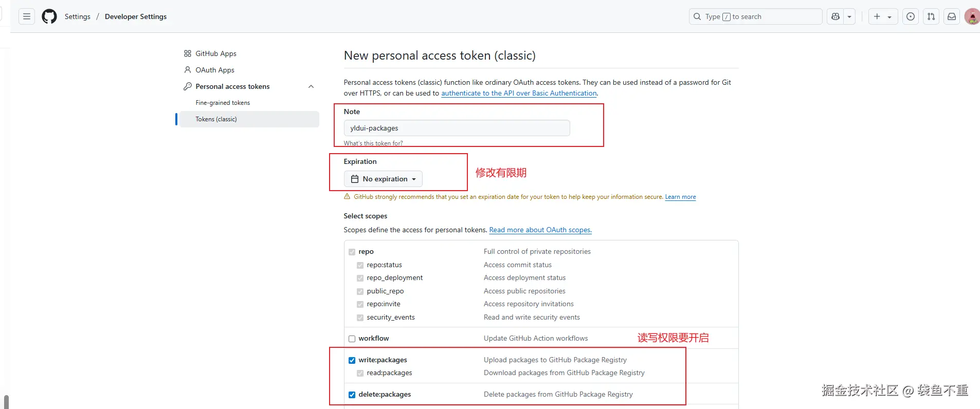The width and height of the screenshot is (980, 409).
Task: Open the user profile avatar
Action: [972, 16]
